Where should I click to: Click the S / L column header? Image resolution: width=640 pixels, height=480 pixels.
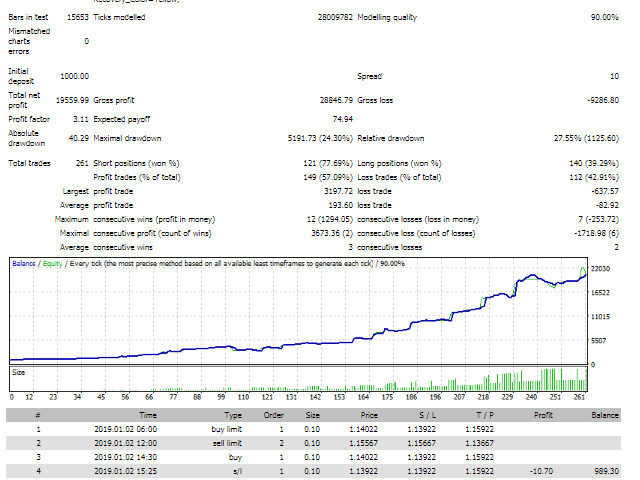pyautogui.click(x=427, y=415)
